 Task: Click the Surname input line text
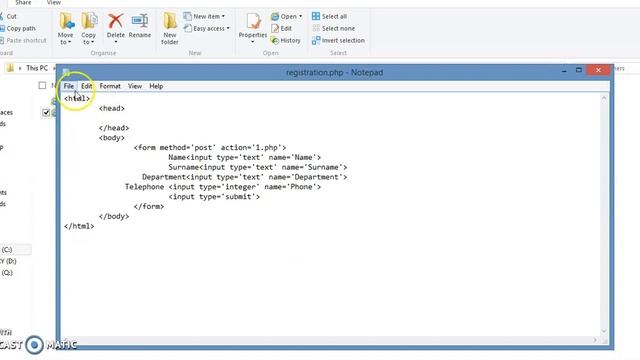(x=258, y=167)
